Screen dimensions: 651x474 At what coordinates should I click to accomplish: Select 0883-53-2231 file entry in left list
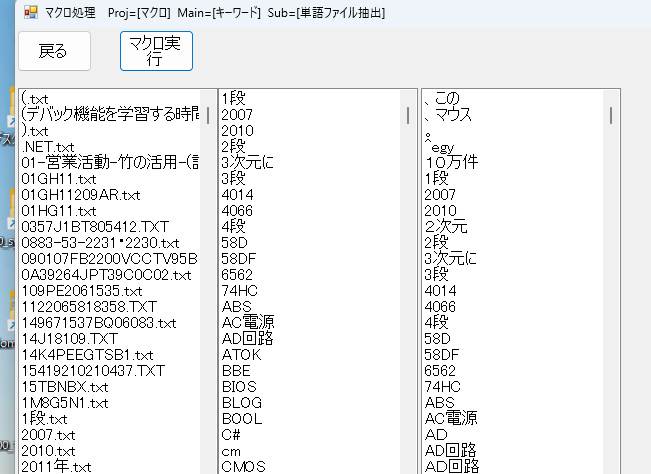coord(100,243)
